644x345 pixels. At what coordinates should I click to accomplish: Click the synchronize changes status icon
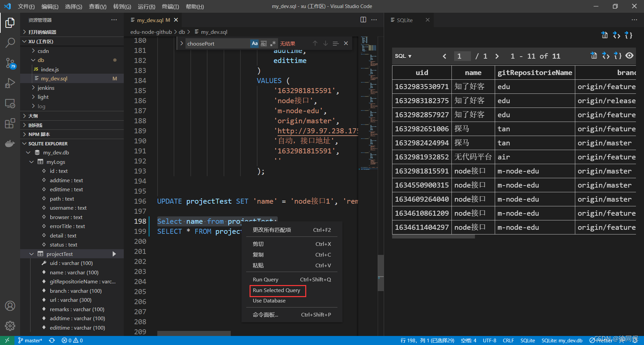(52, 340)
